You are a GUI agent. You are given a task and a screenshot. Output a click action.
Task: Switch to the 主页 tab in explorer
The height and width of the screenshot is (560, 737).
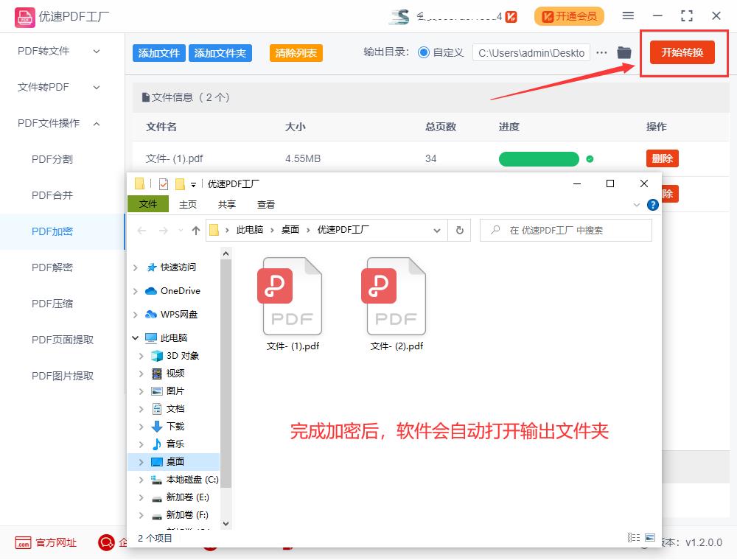click(x=188, y=204)
